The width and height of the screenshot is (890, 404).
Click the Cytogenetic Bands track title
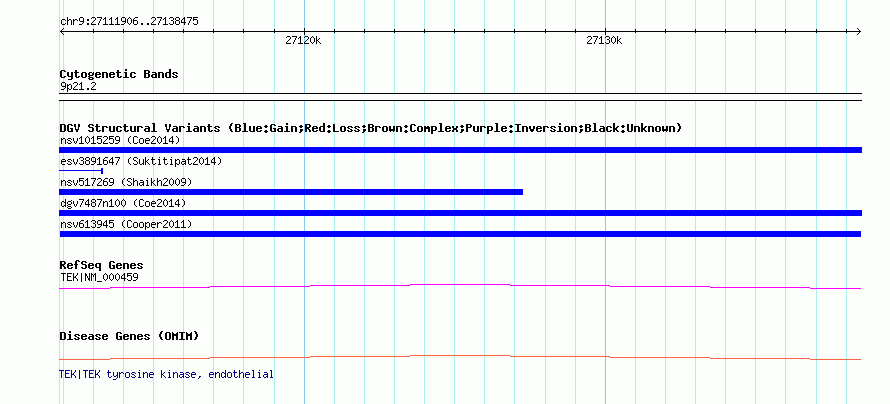(119, 74)
